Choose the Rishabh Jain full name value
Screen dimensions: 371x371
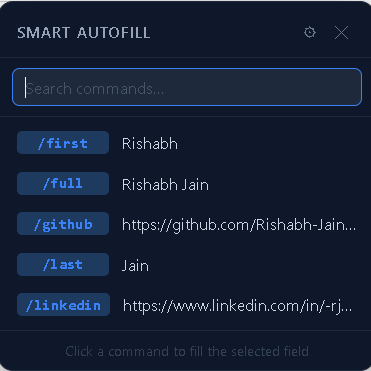pos(165,185)
